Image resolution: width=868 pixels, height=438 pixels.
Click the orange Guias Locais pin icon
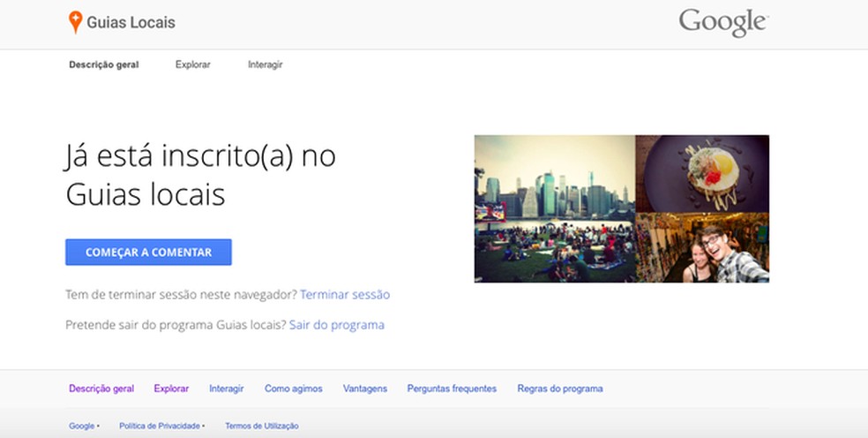pos(75,22)
